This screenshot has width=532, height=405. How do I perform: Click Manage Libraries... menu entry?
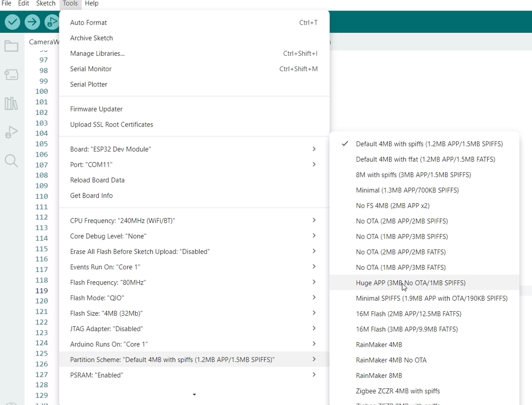(97, 54)
